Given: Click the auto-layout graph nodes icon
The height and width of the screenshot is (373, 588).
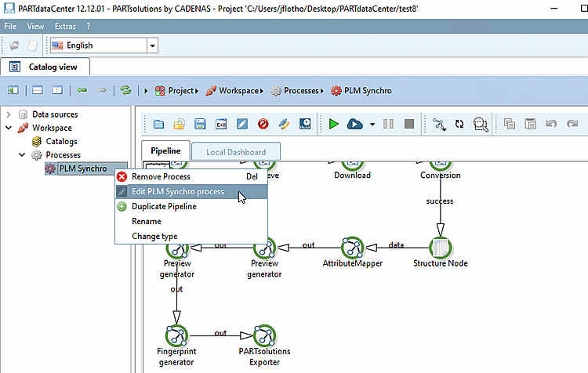Looking at the screenshot, I should tap(439, 124).
